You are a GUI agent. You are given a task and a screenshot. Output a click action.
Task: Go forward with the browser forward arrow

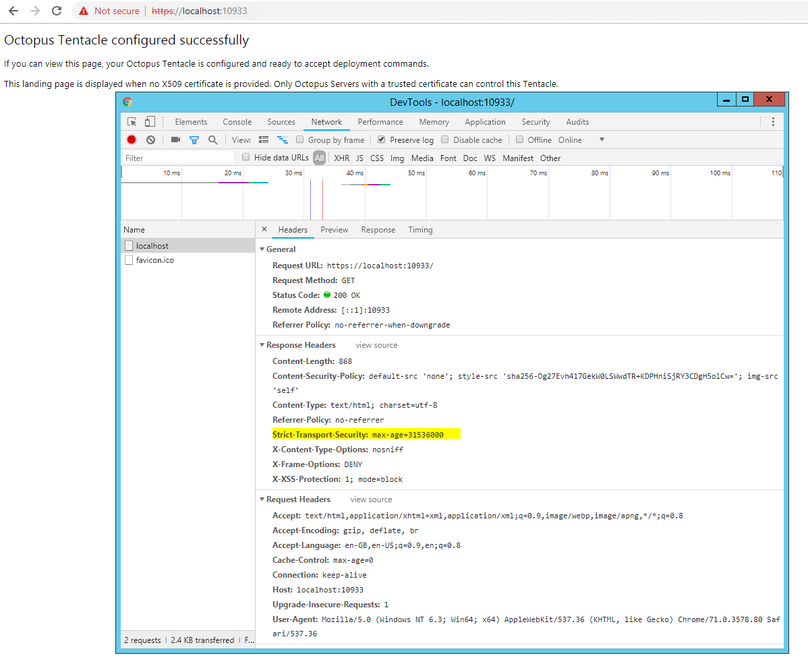(35, 11)
